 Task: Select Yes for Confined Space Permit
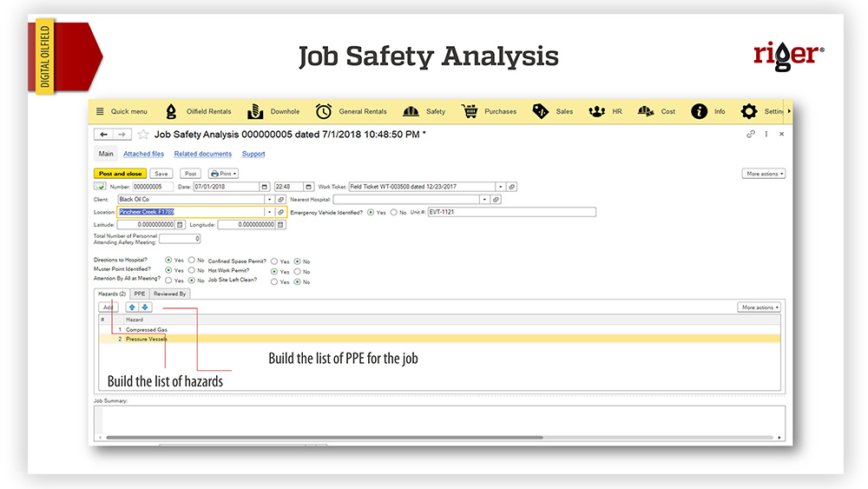pos(274,261)
